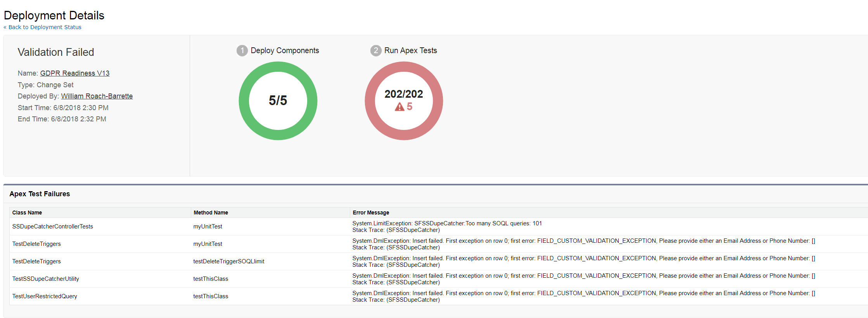This screenshot has width=868, height=318.
Task: Select the TestUserRestrictedQuery class name
Action: [x=45, y=296]
